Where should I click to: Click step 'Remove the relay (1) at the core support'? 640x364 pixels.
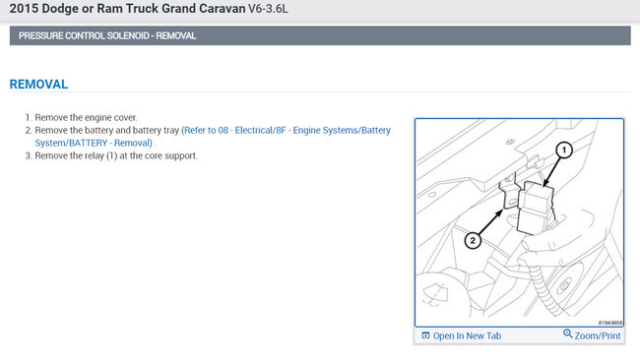click(116, 155)
